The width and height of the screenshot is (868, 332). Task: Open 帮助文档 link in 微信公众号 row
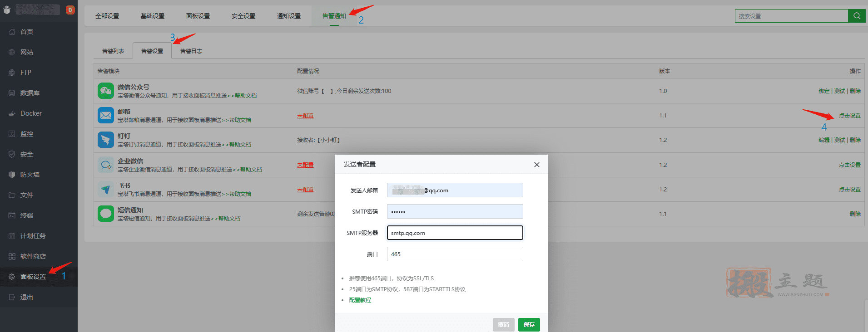[x=246, y=96]
